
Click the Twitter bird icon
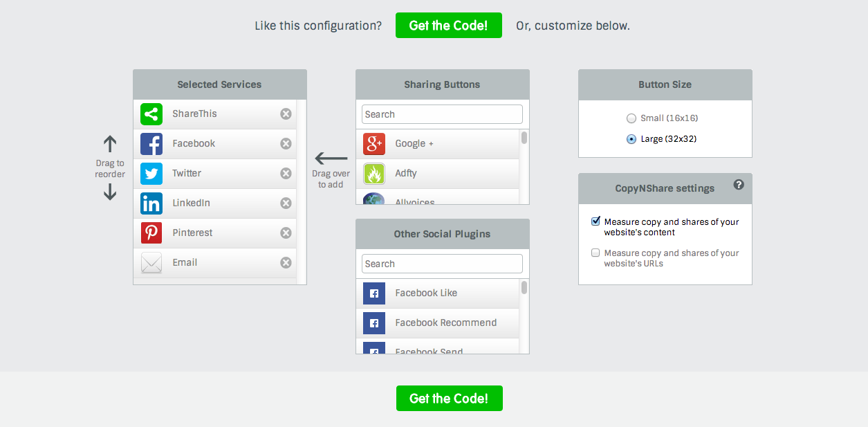[x=151, y=174]
